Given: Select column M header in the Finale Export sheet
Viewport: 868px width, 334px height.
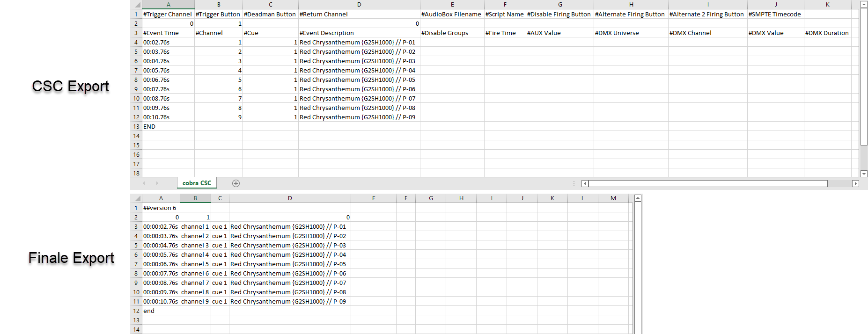Looking at the screenshot, I should (x=613, y=198).
